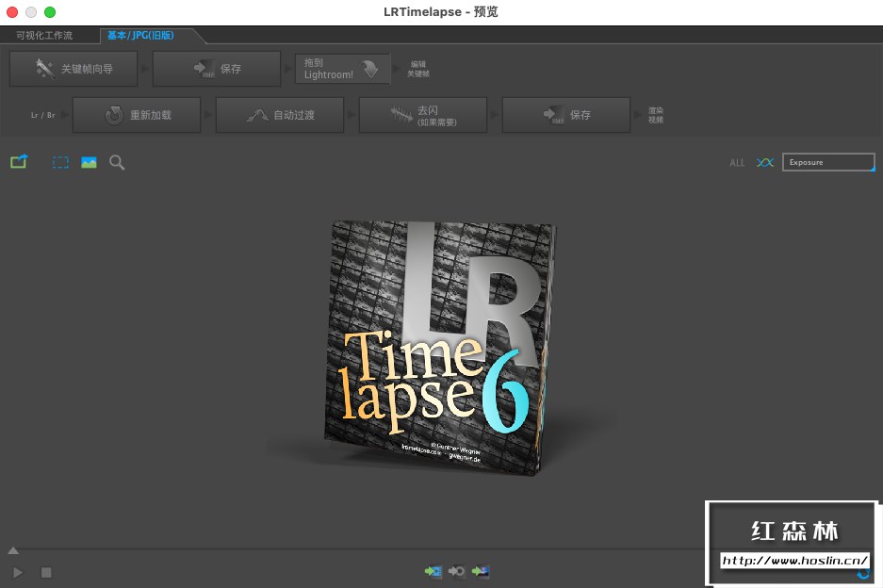Click the LRTimelapse 6 box preview image
This screenshot has width=883, height=588.
[439, 348]
